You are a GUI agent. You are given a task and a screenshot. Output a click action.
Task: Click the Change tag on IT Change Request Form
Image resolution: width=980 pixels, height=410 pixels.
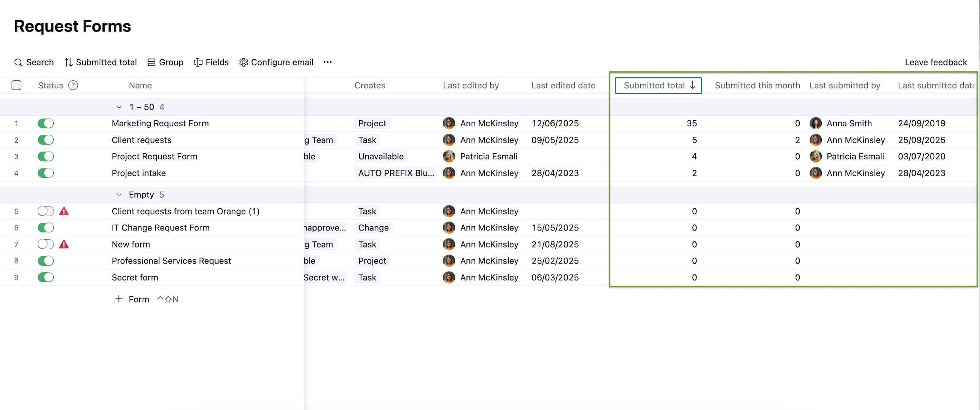373,227
